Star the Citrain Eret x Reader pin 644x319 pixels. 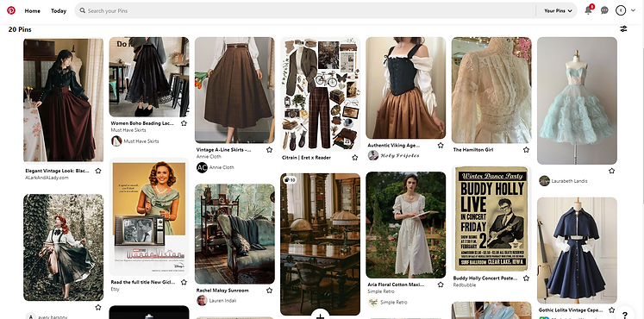coord(355,158)
